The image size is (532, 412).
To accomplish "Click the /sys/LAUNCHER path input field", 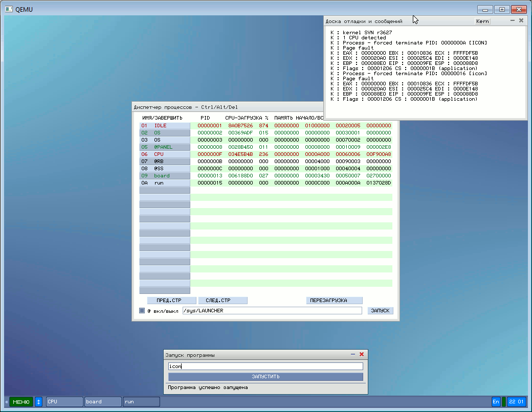I will 272,311.
